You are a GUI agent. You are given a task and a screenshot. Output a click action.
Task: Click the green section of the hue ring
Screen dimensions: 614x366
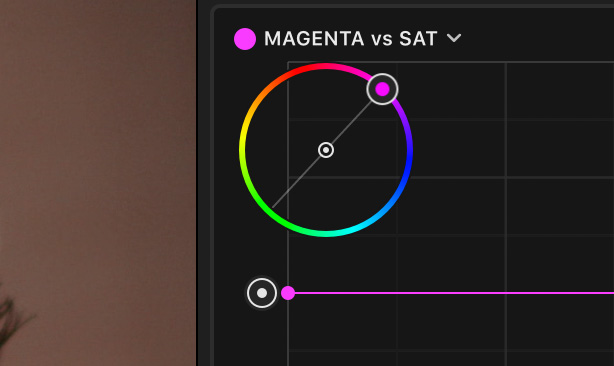[x=274, y=217]
